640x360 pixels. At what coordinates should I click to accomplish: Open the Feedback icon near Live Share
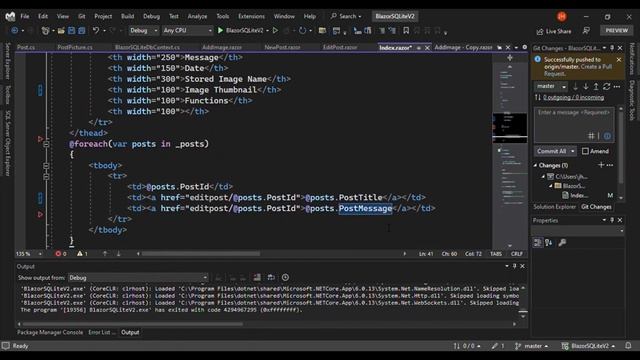pos(586,31)
